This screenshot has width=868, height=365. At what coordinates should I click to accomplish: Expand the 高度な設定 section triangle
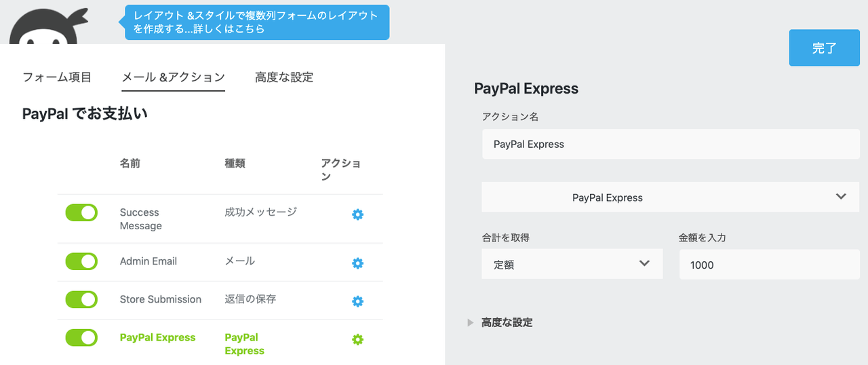coord(471,323)
